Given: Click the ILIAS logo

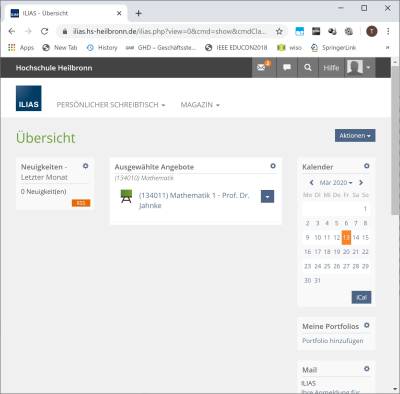Looking at the screenshot, I should (x=29, y=98).
